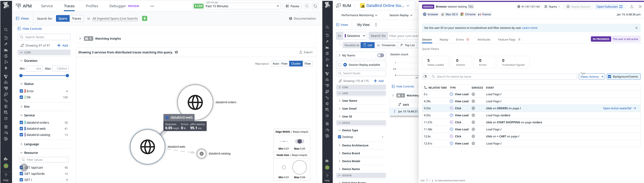Select the Profiles tab in APM navigation

(92, 6)
